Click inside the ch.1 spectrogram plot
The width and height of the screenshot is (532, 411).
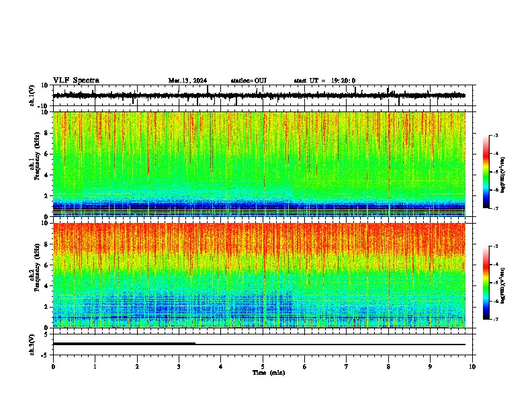(259, 164)
